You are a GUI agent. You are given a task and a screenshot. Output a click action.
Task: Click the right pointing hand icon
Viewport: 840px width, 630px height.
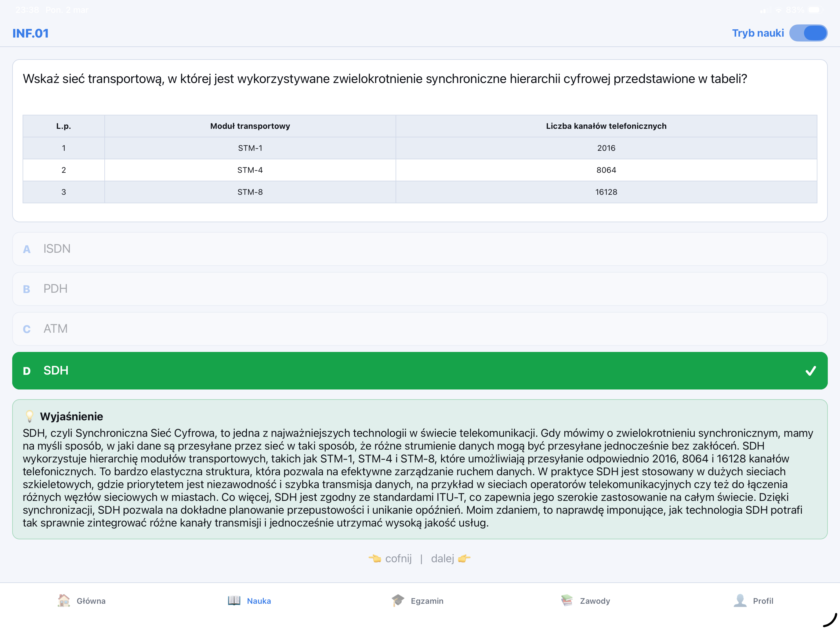click(x=464, y=558)
